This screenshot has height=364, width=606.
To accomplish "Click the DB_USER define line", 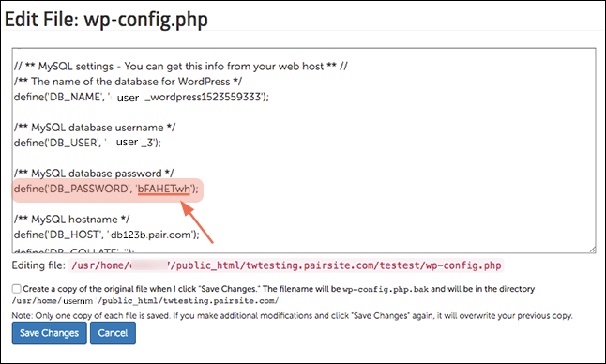I will pos(87,143).
